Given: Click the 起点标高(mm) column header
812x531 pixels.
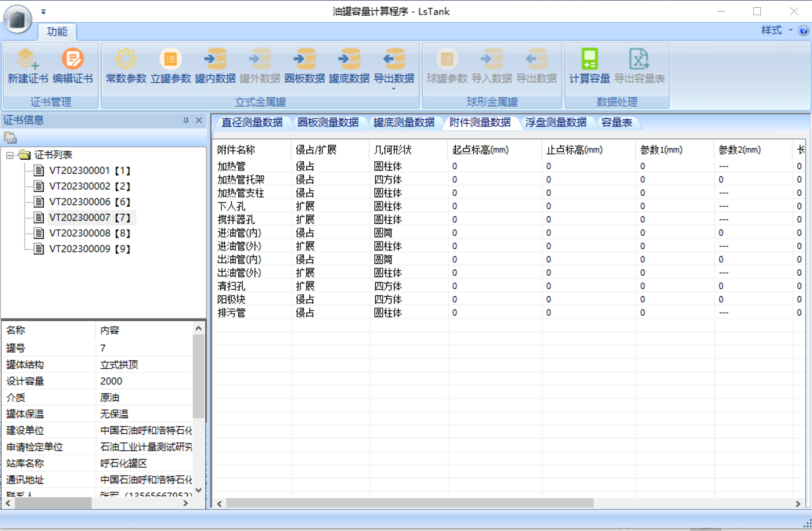Looking at the screenshot, I should 495,150.
